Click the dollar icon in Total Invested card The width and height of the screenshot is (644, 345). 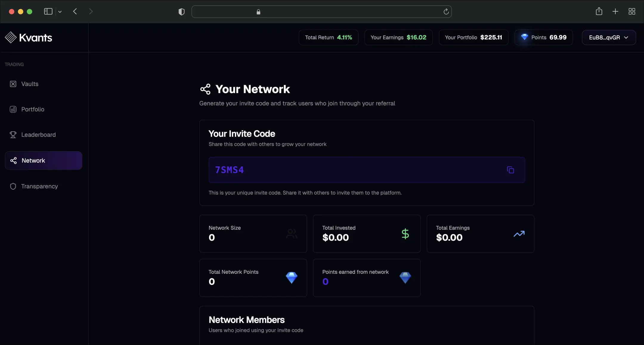[x=405, y=234]
